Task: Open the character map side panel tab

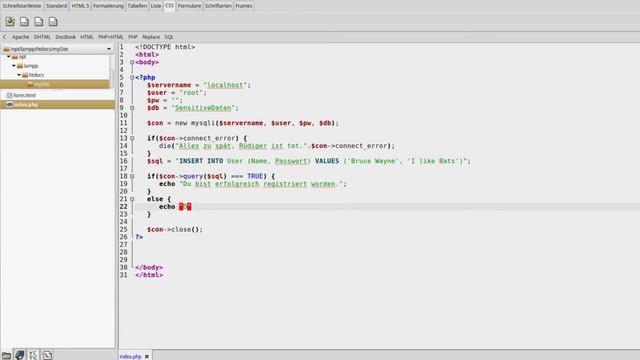Action: pos(33,355)
